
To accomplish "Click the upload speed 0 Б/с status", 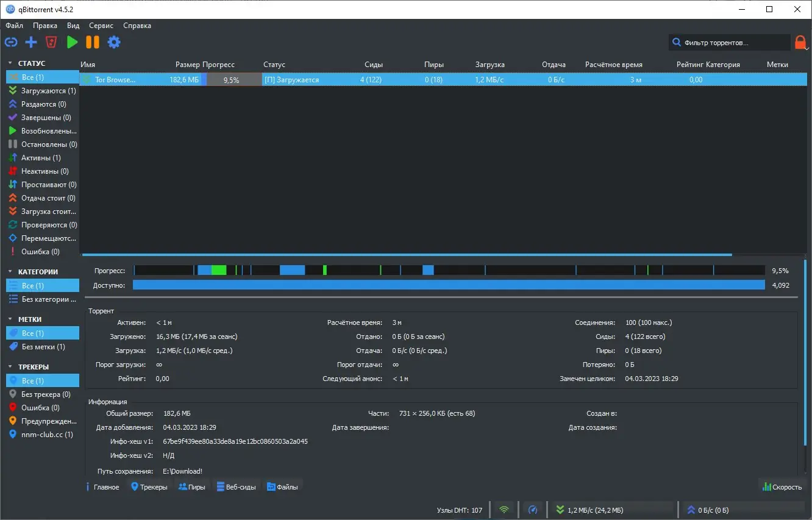I will [743, 510].
